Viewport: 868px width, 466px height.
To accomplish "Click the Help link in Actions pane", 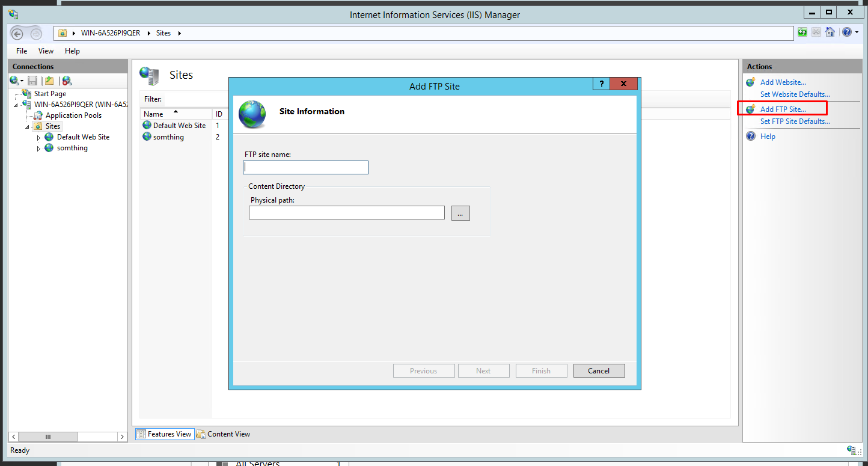I will (768, 136).
